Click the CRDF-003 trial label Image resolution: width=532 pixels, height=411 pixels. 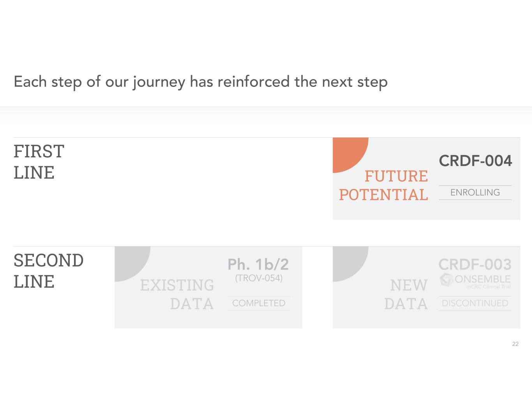(475, 265)
